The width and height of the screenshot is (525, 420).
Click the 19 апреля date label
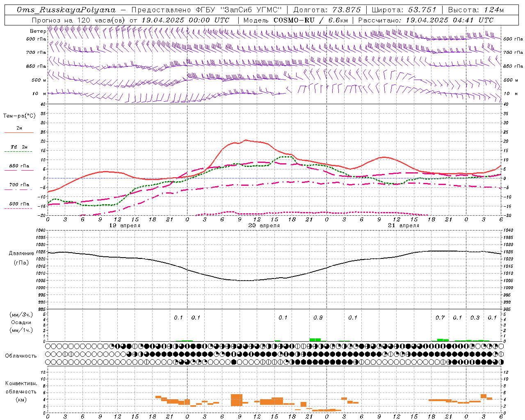125,226
